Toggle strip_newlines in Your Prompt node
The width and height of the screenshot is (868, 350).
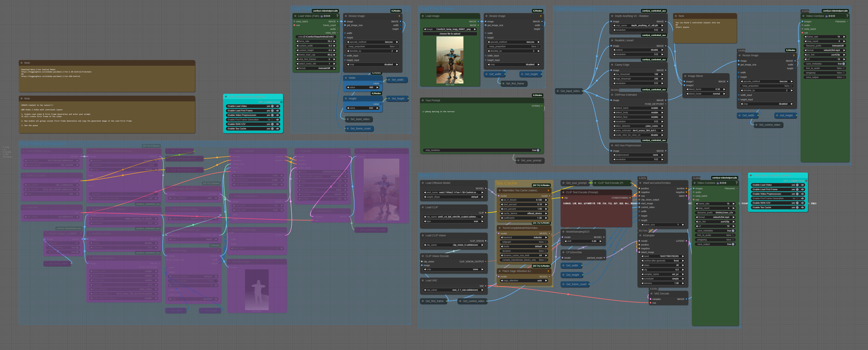click(538, 150)
